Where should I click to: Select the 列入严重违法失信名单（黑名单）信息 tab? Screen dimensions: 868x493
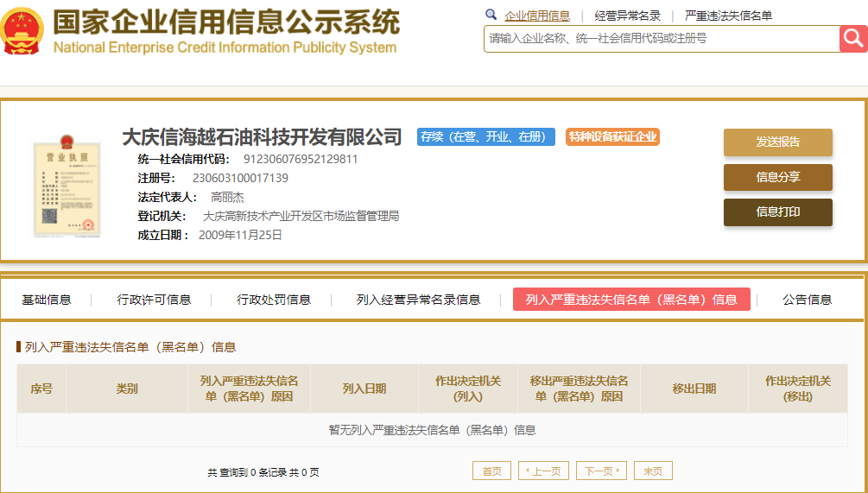631,300
